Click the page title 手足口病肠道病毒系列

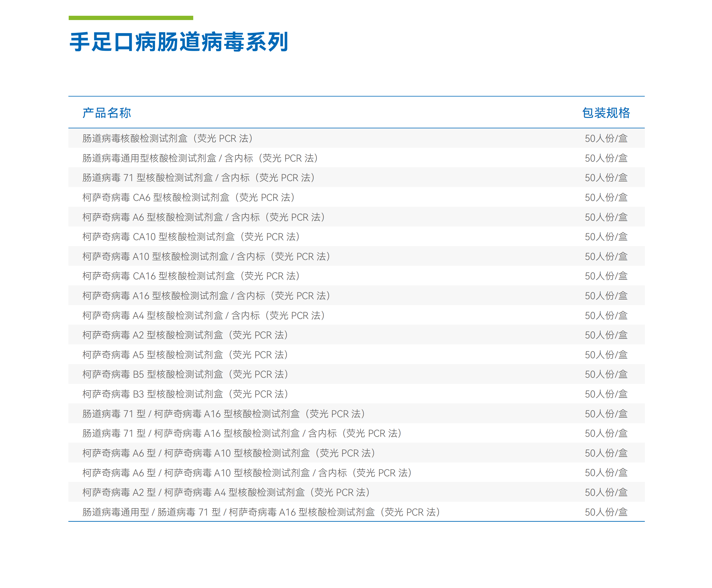(x=179, y=42)
